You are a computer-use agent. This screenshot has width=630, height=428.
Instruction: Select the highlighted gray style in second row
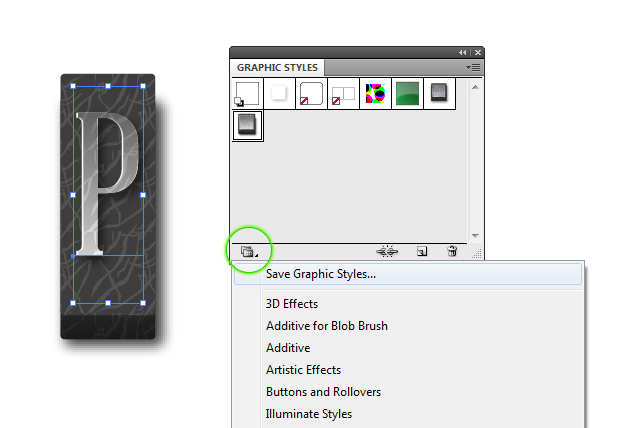point(247,125)
